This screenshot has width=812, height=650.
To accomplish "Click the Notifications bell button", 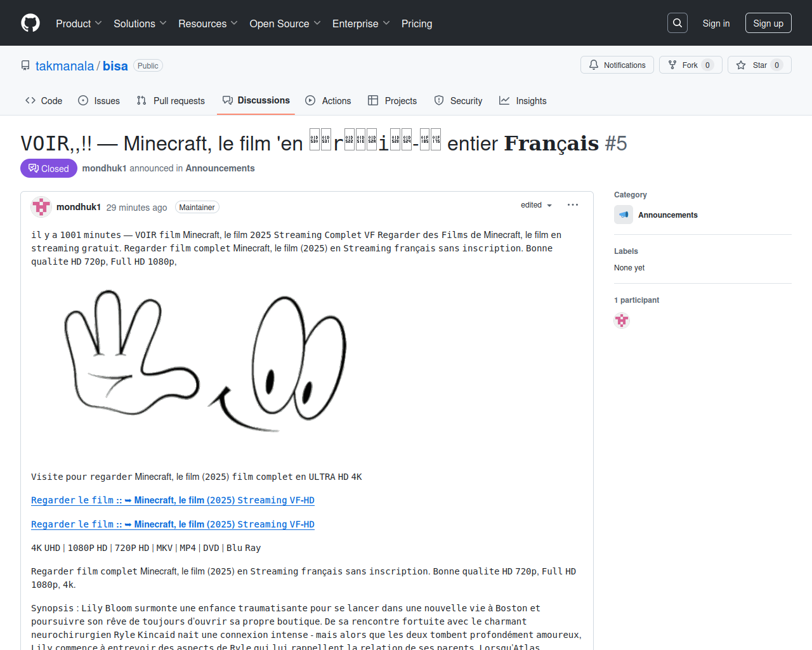I will 617,65.
